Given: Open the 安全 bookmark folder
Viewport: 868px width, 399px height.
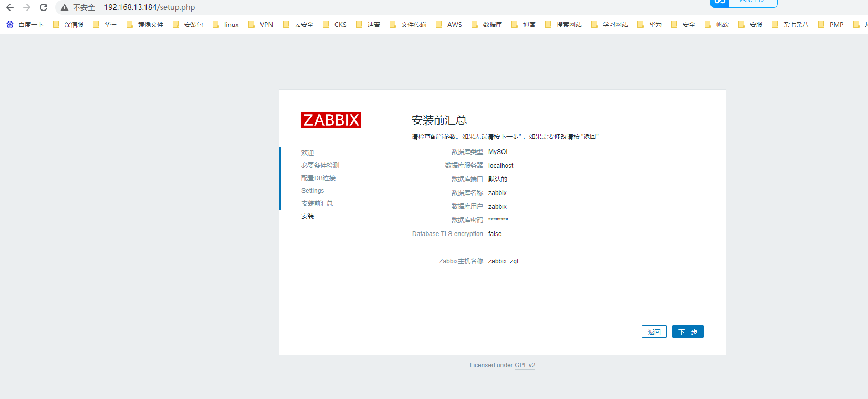Looking at the screenshot, I should [x=683, y=24].
